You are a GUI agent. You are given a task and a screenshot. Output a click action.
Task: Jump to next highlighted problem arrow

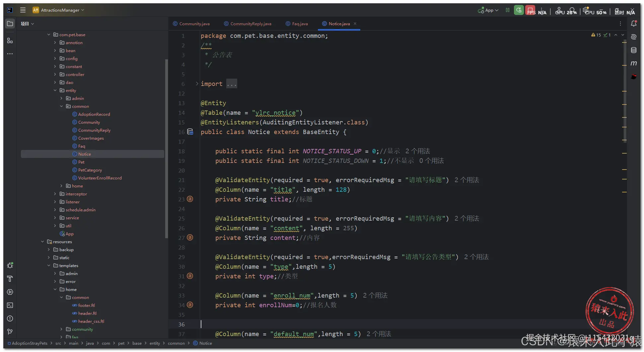click(x=623, y=35)
